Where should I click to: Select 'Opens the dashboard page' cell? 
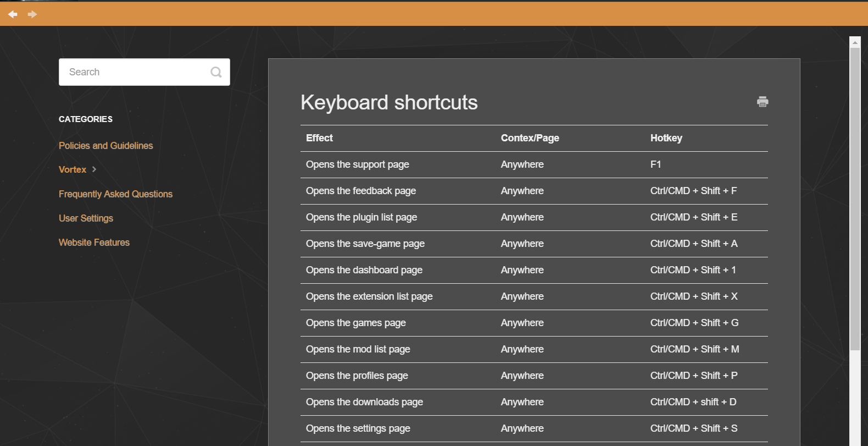(x=364, y=270)
